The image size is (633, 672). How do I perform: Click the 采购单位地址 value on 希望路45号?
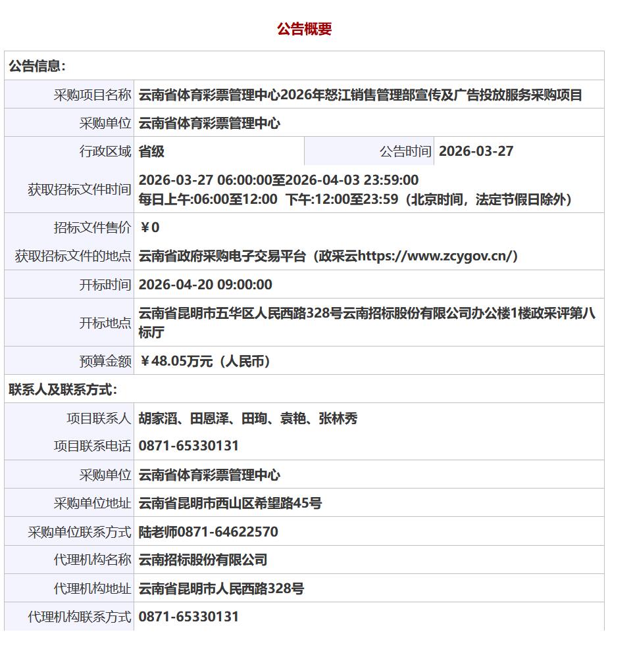tap(230, 503)
